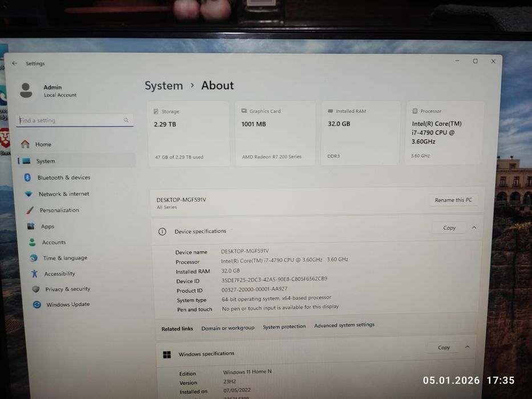Go back using the Settings back arrow
The height and width of the screenshot is (399, 532).
(x=15, y=63)
